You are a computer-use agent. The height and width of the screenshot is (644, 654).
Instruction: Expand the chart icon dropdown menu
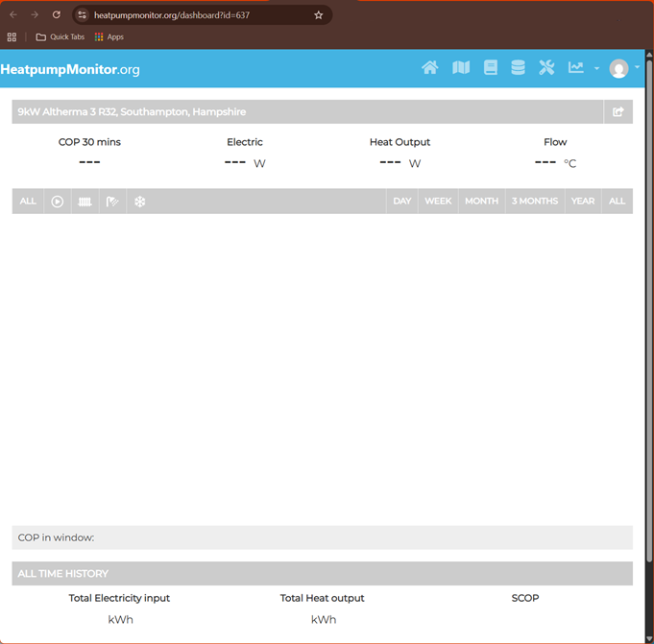(582, 68)
